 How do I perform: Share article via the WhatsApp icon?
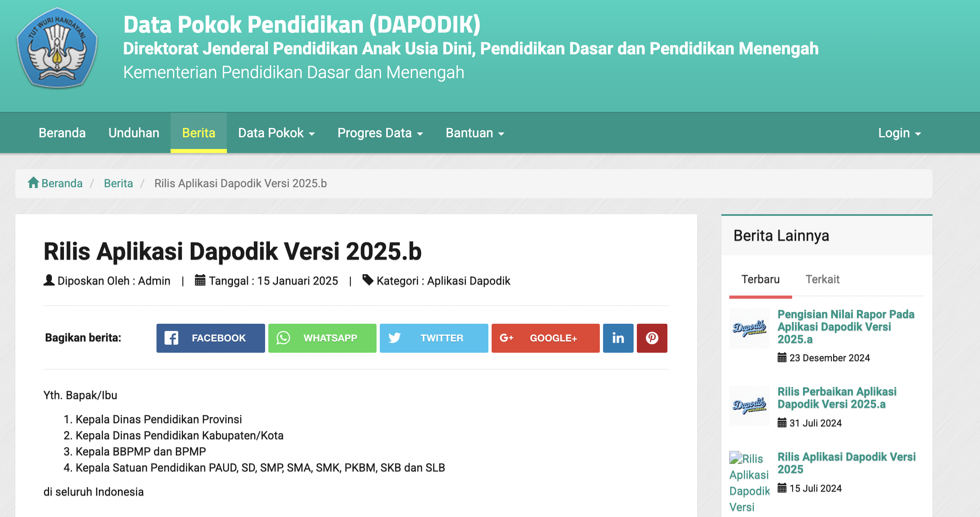pos(284,338)
